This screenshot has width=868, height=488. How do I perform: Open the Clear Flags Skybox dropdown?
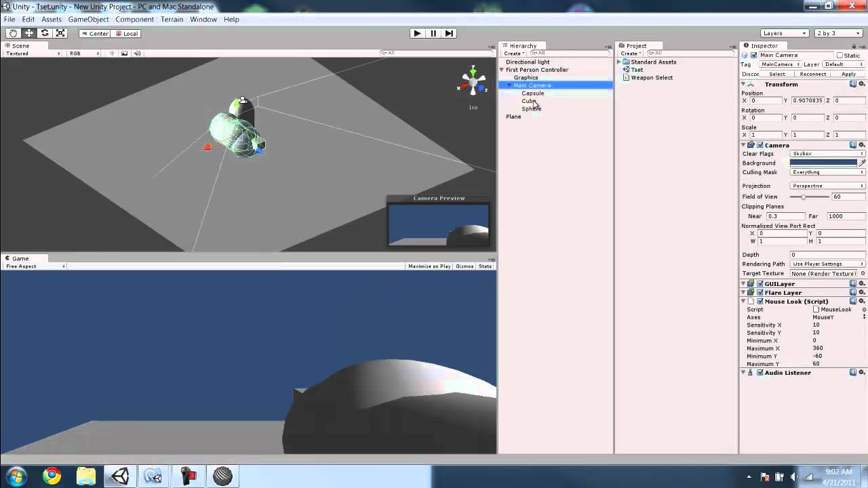pyautogui.click(x=828, y=154)
